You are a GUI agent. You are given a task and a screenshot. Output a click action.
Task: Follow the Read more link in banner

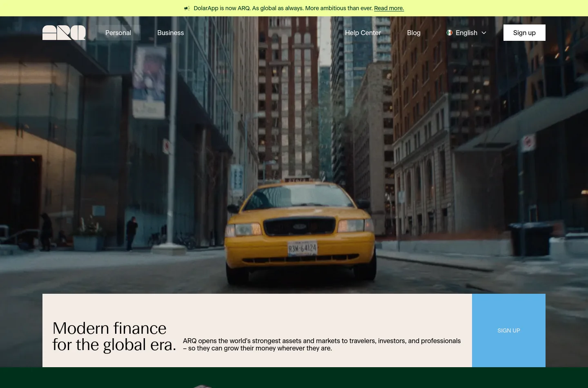tap(389, 8)
